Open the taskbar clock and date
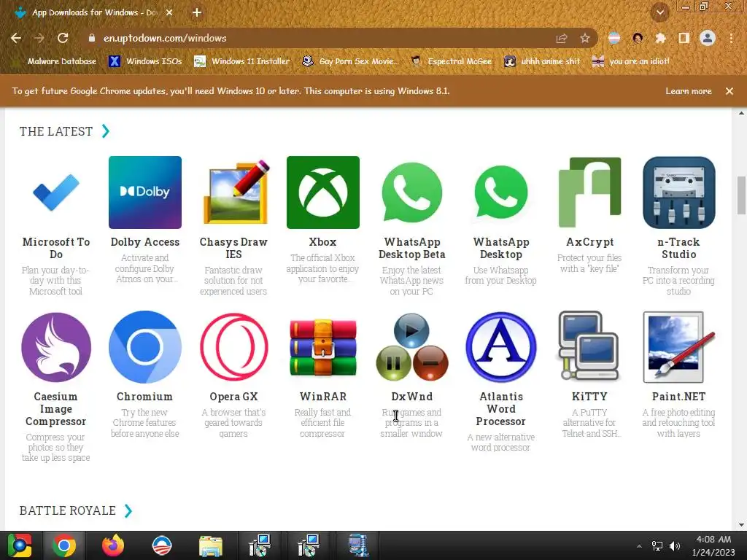This screenshot has width=747, height=560. click(x=713, y=545)
